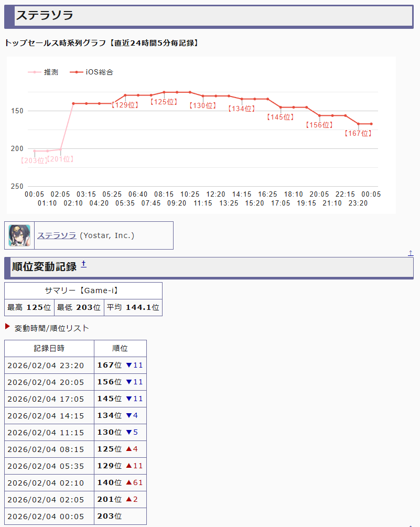Click the 145位 data point on chart
420x527 pixels.
[281, 107]
